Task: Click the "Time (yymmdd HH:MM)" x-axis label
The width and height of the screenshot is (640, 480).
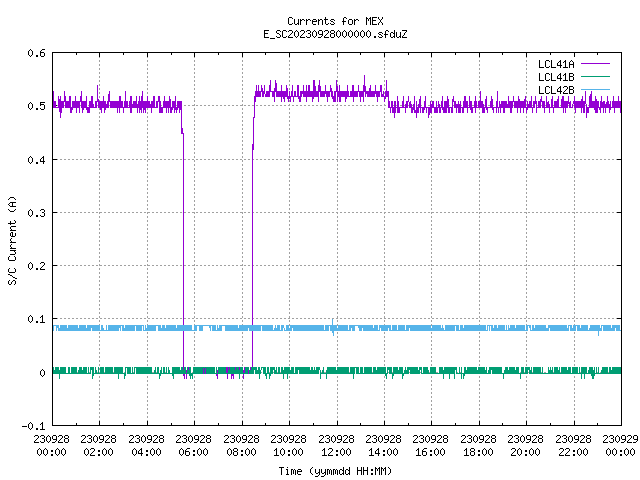Action: 335,471
